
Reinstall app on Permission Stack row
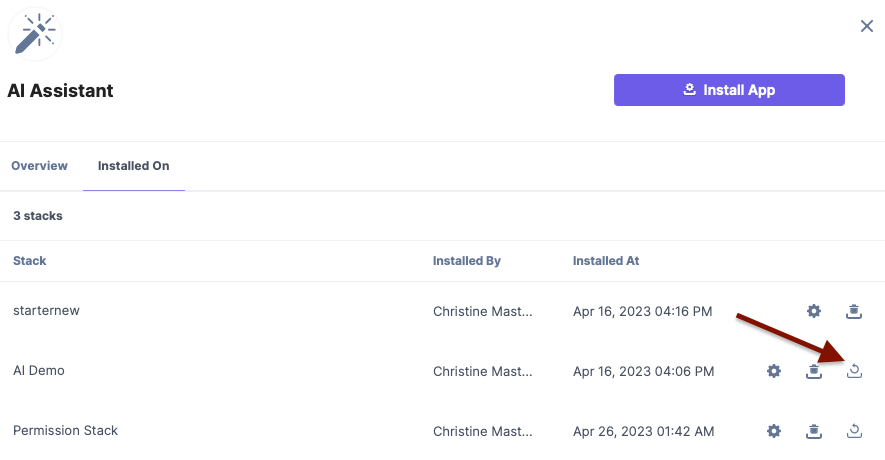tap(854, 431)
